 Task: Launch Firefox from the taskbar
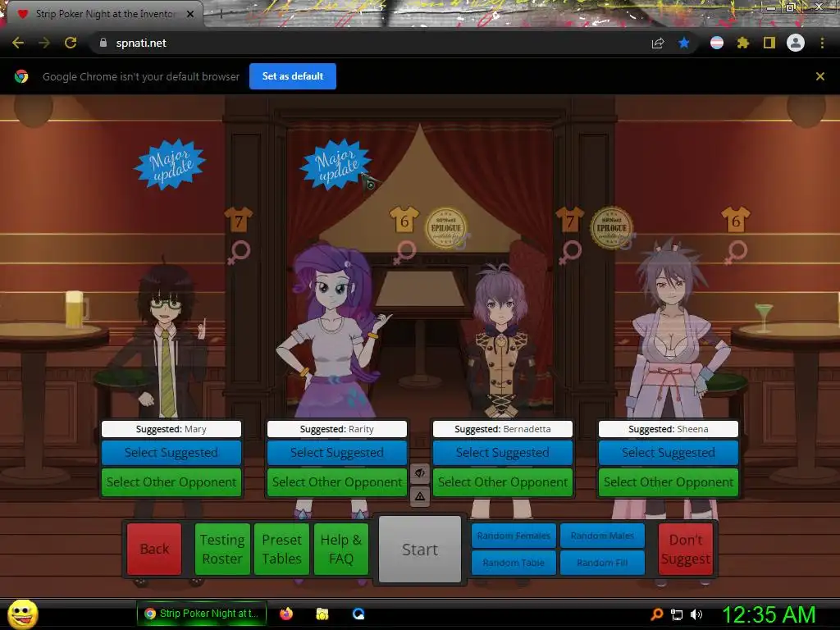[x=286, y=614]
